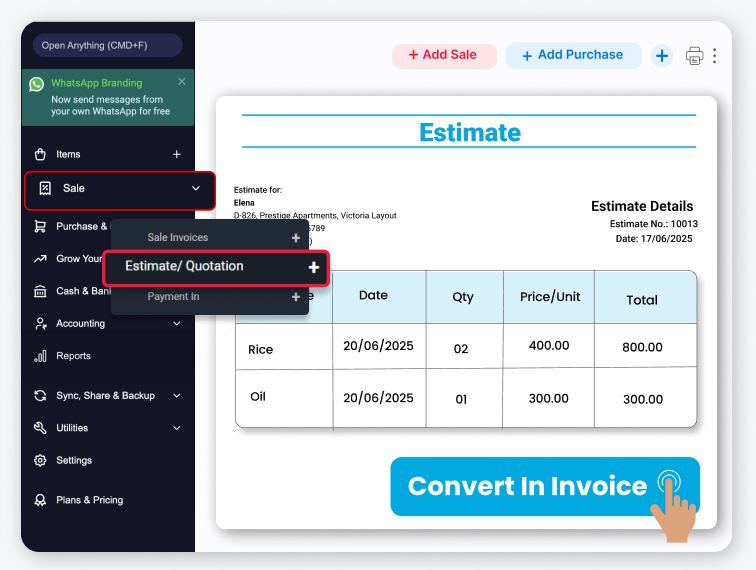Click the blue circular plus button
Viewport: 756px width, 570px height.
[x=662, y=56]
